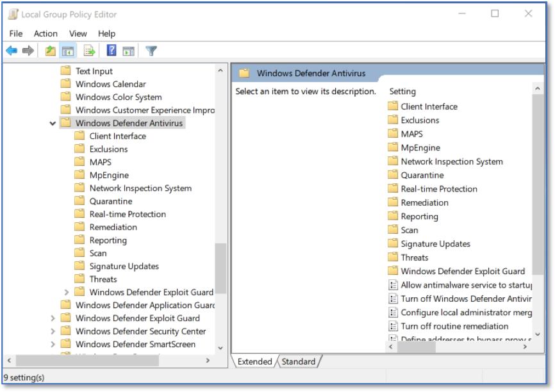
Task: Expand Windows Defender Security Center node
Action: [x=53, y=332]
